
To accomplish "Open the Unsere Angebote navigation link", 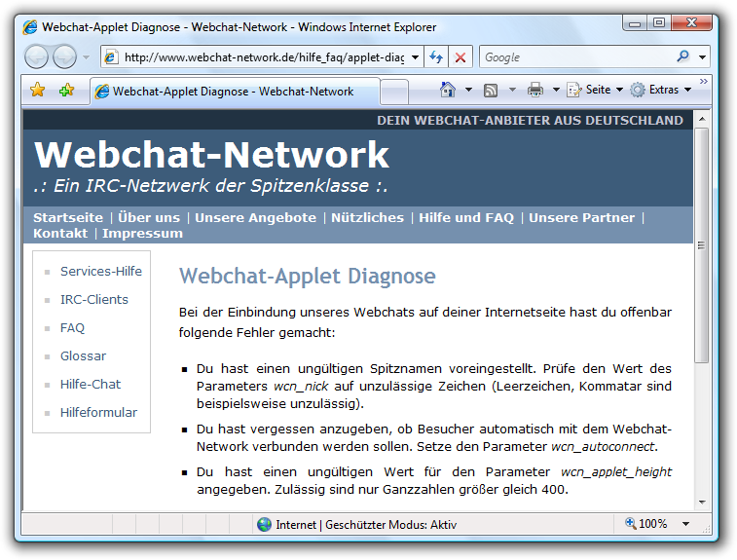I will point(256,218).
